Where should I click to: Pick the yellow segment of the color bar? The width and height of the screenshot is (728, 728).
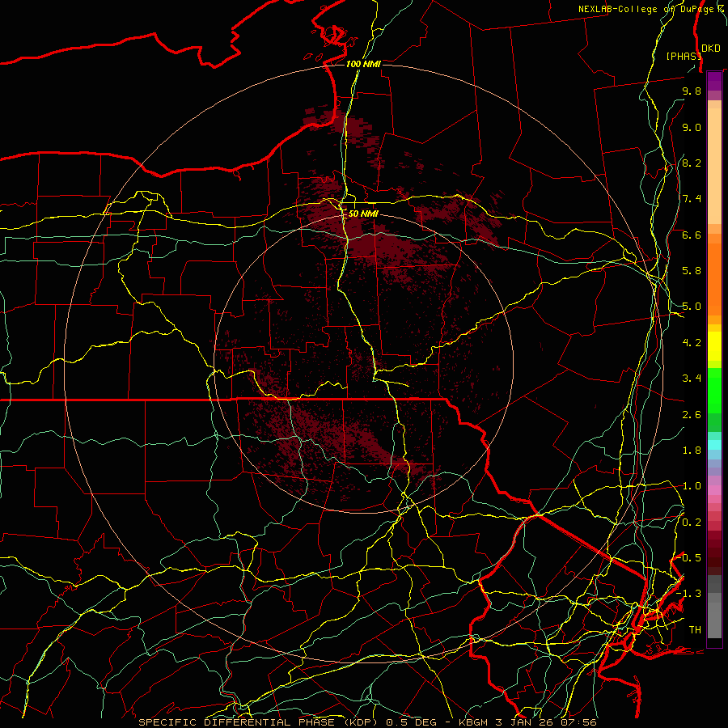[714, 346]
